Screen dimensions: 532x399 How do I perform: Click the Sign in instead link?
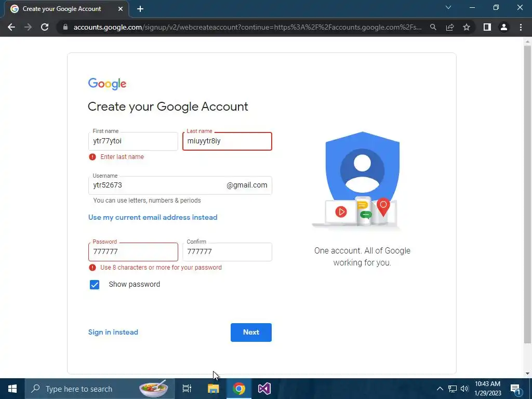click(x=113, y=332)
